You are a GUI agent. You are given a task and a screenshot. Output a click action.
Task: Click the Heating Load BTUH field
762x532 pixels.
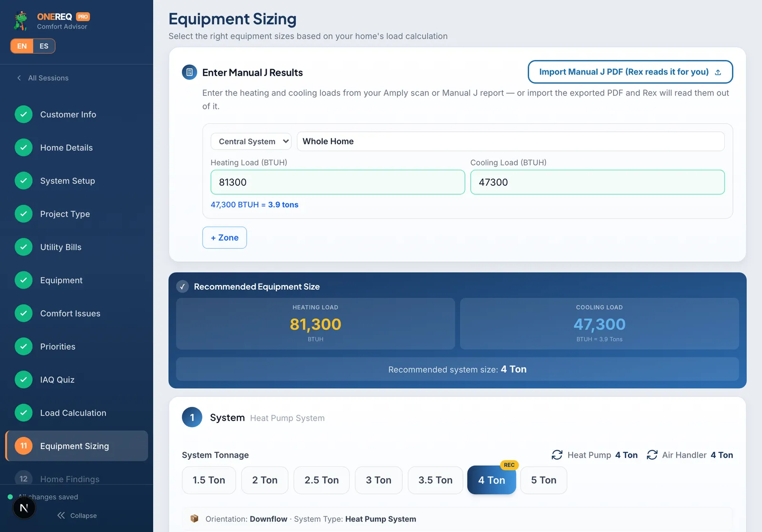click(x=338, y=182)
